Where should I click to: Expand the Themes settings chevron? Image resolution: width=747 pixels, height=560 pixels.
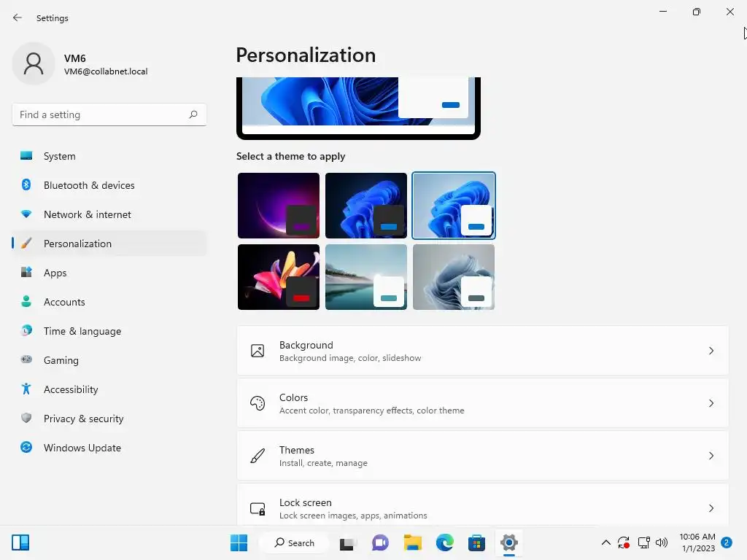pyautogui.click(x=711, y=456)
